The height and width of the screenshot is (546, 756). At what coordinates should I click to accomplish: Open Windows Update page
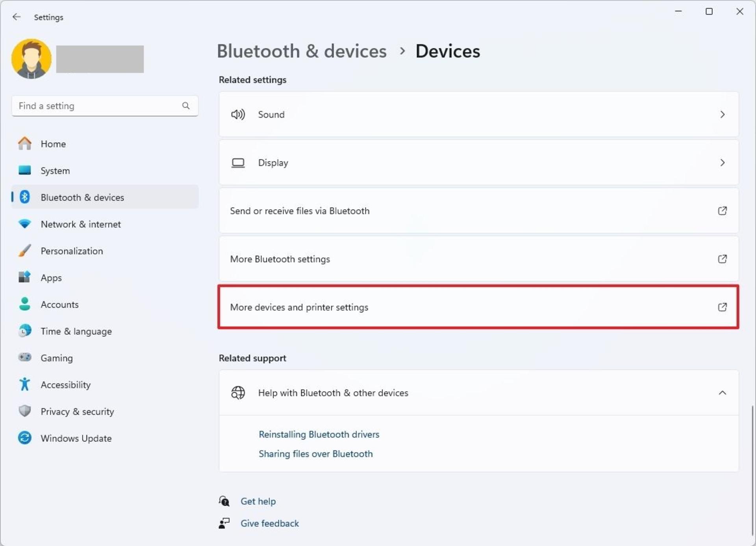105,438
